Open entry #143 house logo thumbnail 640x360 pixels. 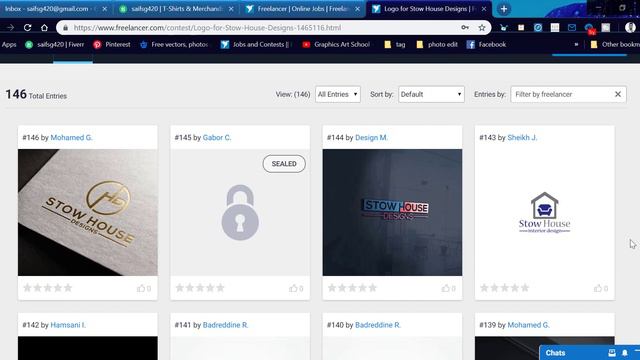[544, 212]
